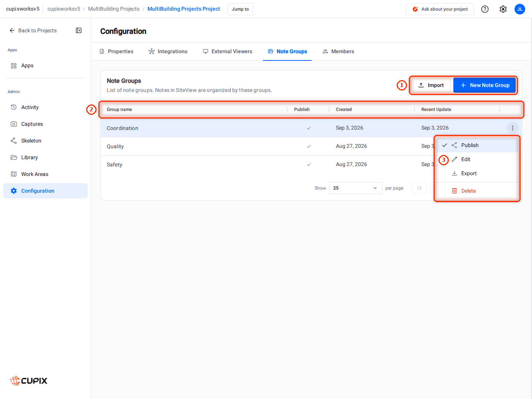Screen dimensions: 532x399
Task: Click the JL user avatar
Action: click(520, 9)
